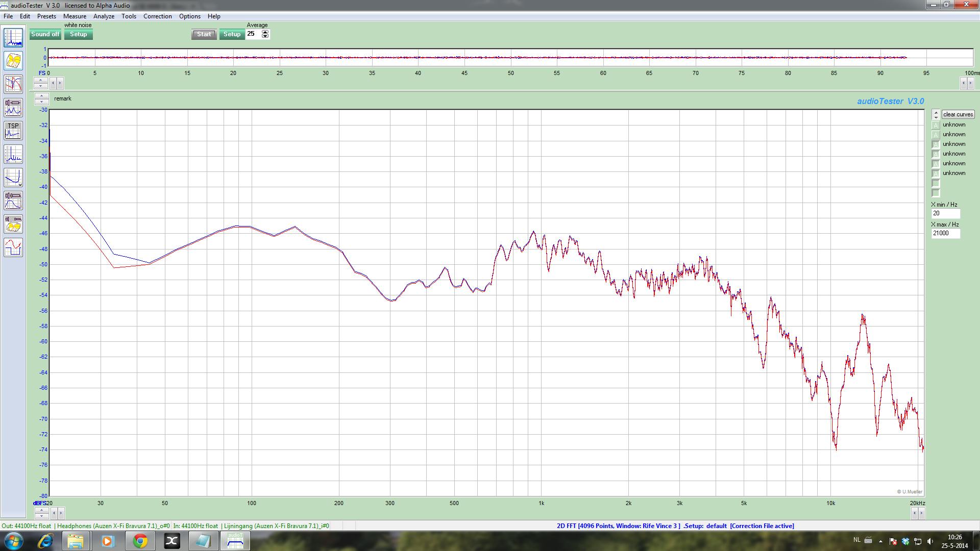The width and height of the screenshot is (980, 551).
Task: Toggle the empty seventh curve slot button
Action: pos(936,183)
